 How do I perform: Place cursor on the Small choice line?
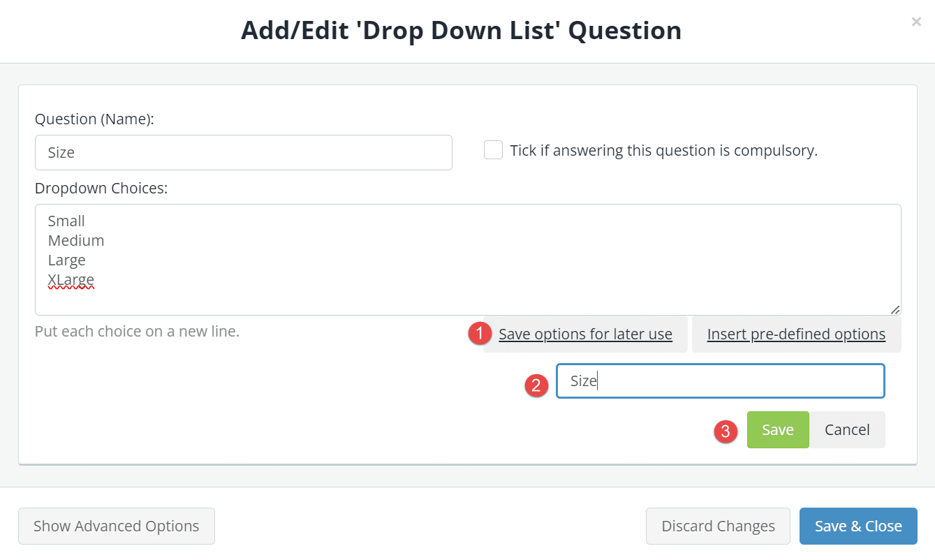(66, 221)
